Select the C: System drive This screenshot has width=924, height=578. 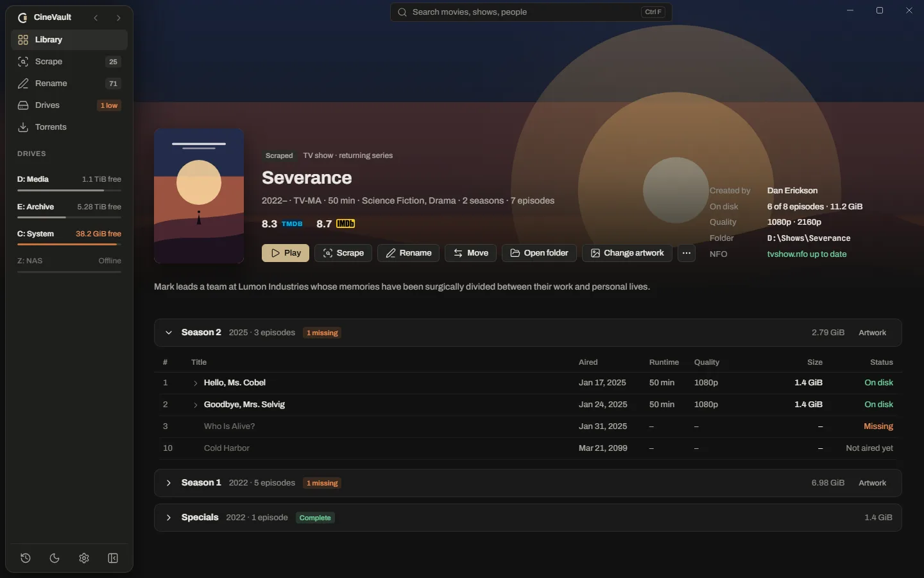69,237
